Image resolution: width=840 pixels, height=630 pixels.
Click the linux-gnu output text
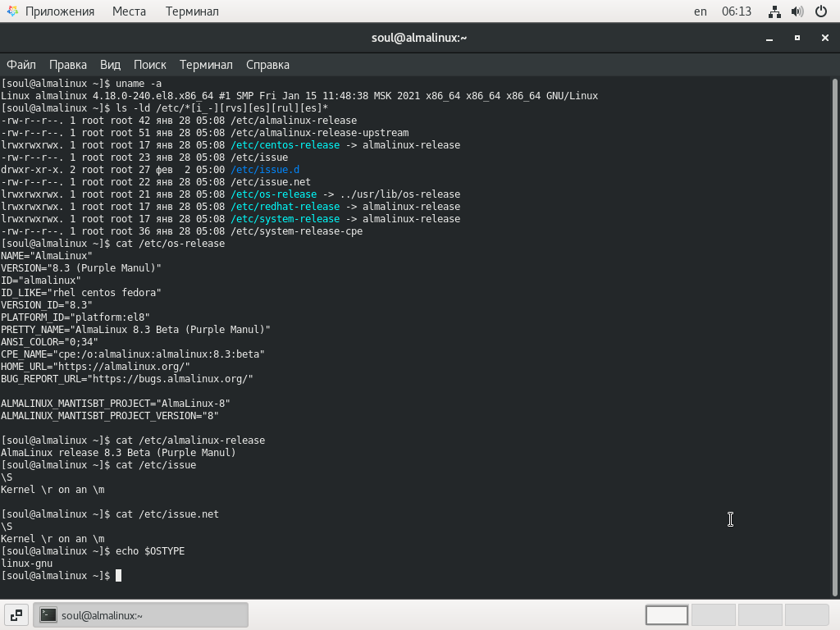[27, 564]
